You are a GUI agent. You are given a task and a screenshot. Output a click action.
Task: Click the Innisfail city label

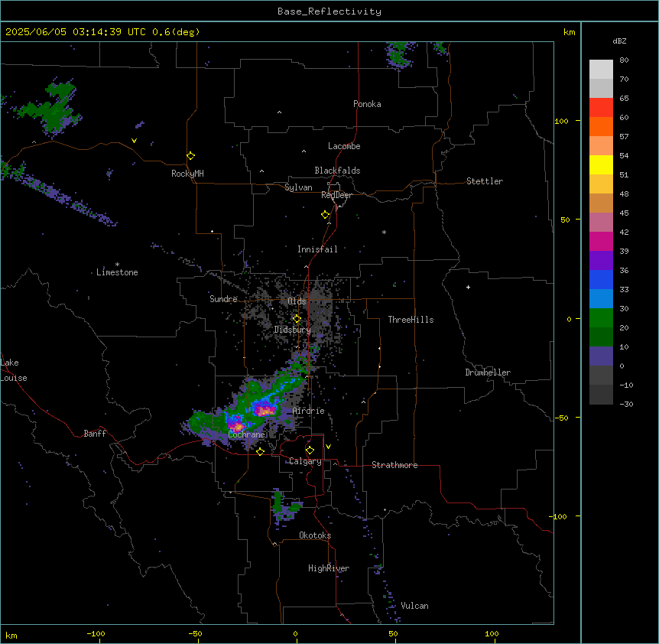click(x=317, y=249)
